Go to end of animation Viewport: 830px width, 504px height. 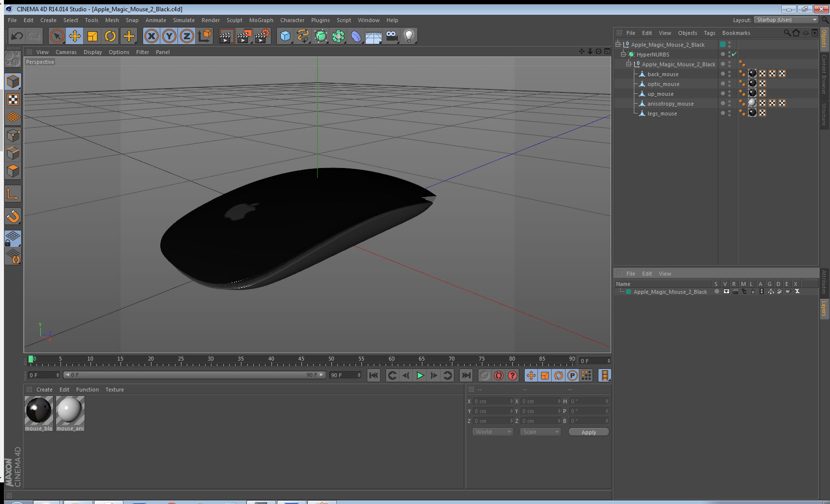click(466, 375)
